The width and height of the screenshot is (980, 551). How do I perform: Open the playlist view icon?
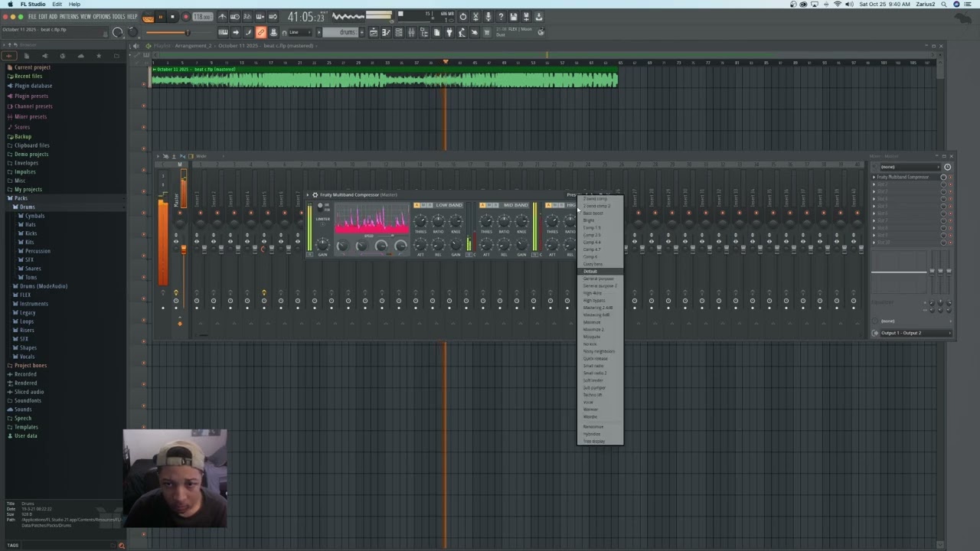pyautogui.click(x=374, y=32)
